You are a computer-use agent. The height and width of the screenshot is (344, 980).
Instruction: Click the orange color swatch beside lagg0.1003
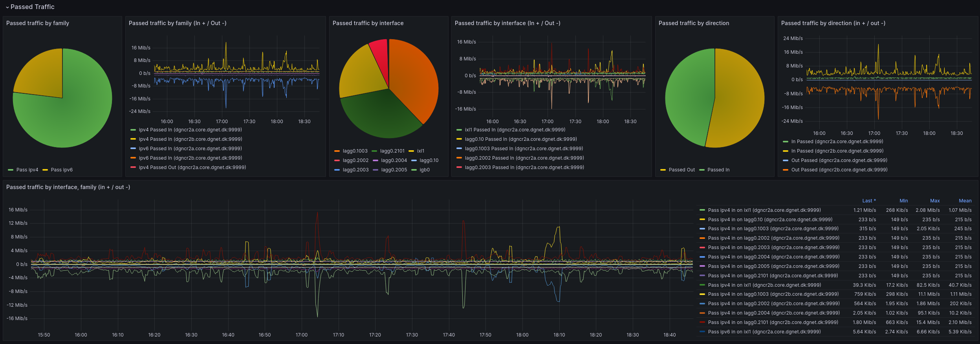337,151
